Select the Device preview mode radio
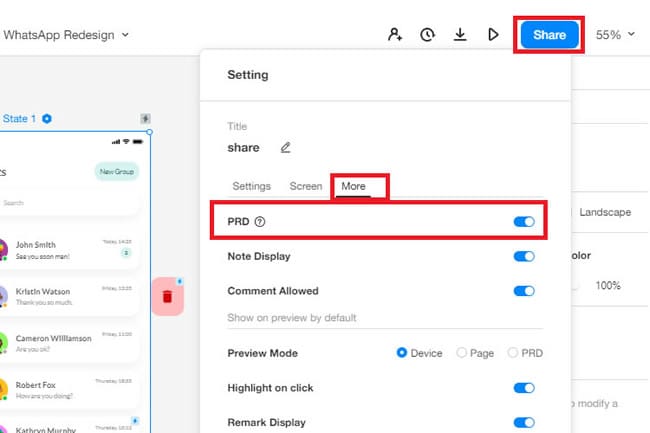 pyautogui.click(x=401, y=353)
